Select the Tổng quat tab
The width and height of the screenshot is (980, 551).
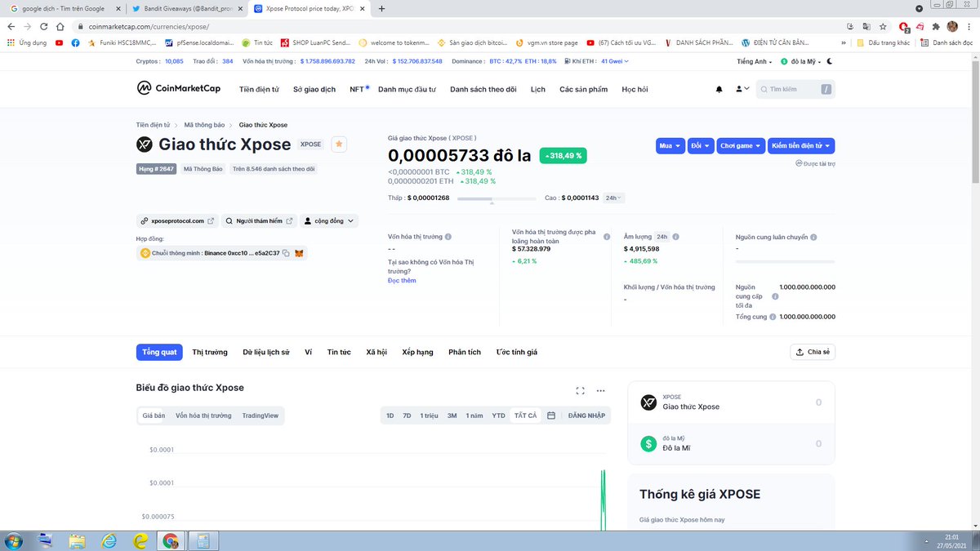[x=159, y=352]
